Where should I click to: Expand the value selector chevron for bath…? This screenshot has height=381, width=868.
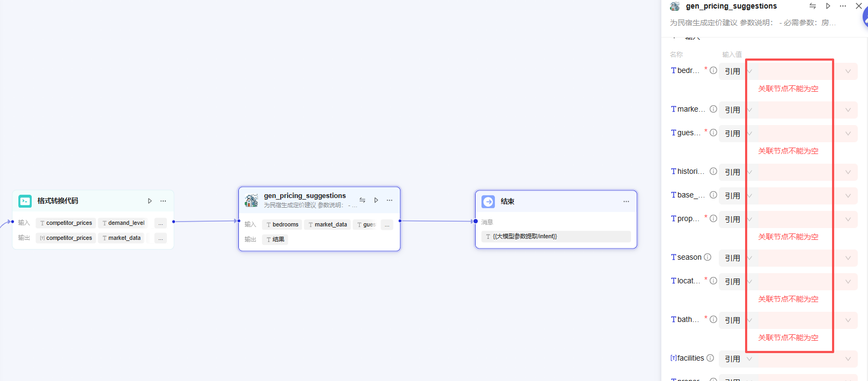(x=848, y=320)
